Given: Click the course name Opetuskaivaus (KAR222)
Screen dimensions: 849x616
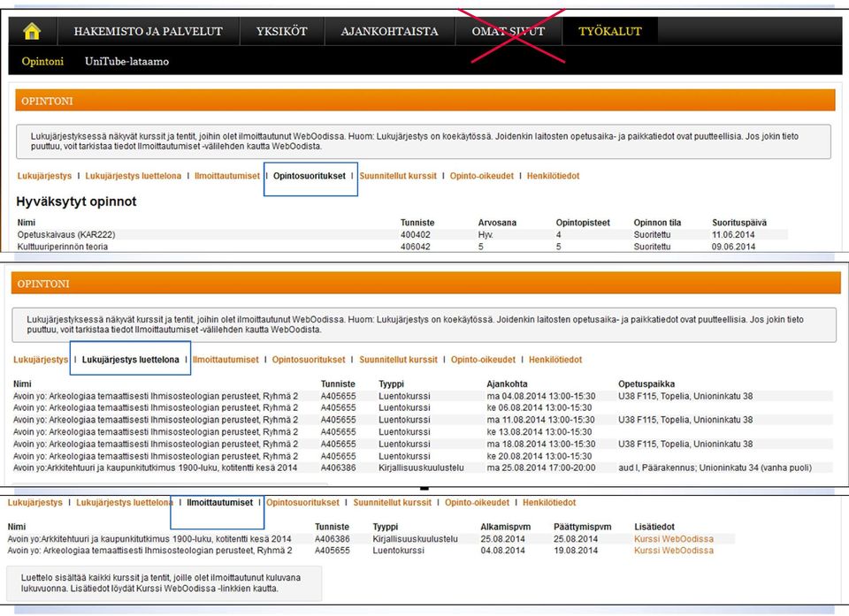Looking at the screenshot, I should pyautogui.click(x=66, y=234).
